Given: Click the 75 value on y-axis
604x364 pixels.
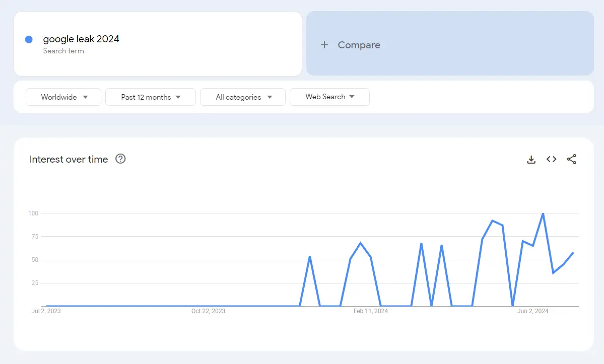Looking at the screenshot, I should pos(35,236).
